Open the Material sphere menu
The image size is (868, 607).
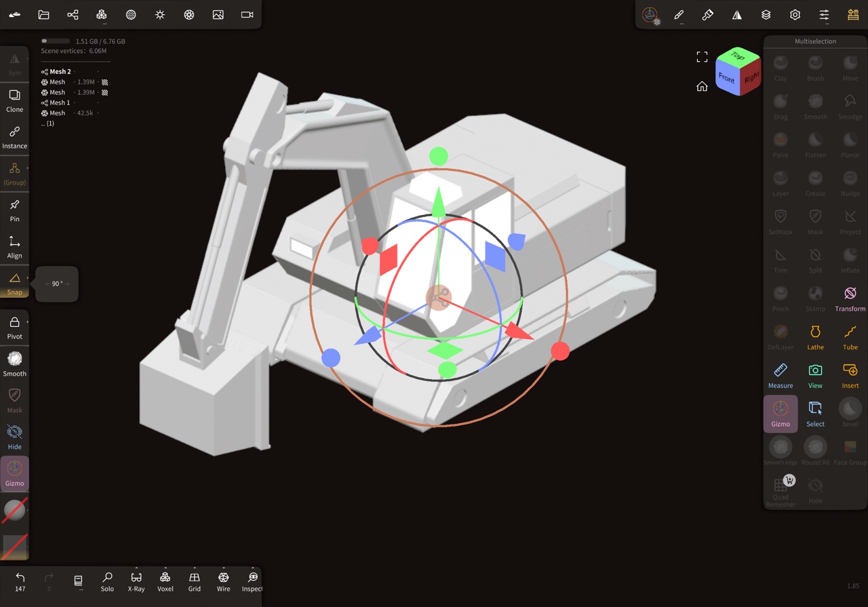pos(131,14)
